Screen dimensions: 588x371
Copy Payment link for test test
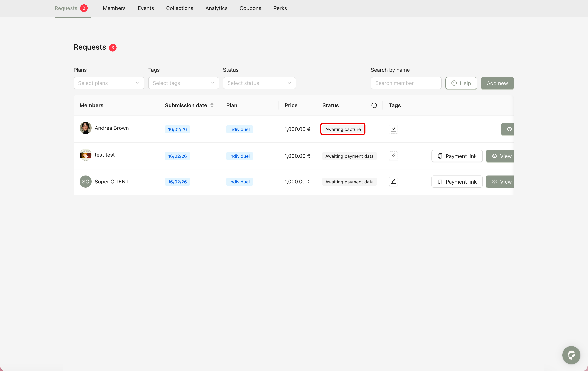(457, 156)
